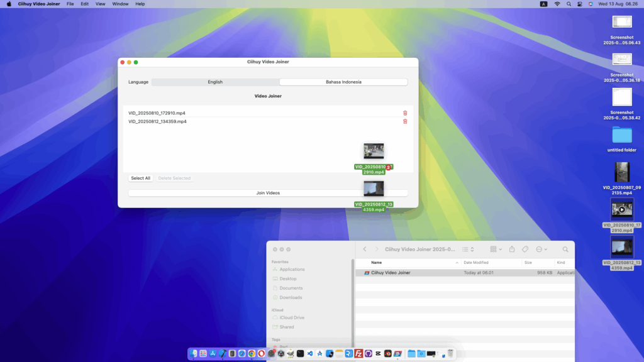The image size is (644, 362).
Task: Click the Select All button
Action: point(140,178)
